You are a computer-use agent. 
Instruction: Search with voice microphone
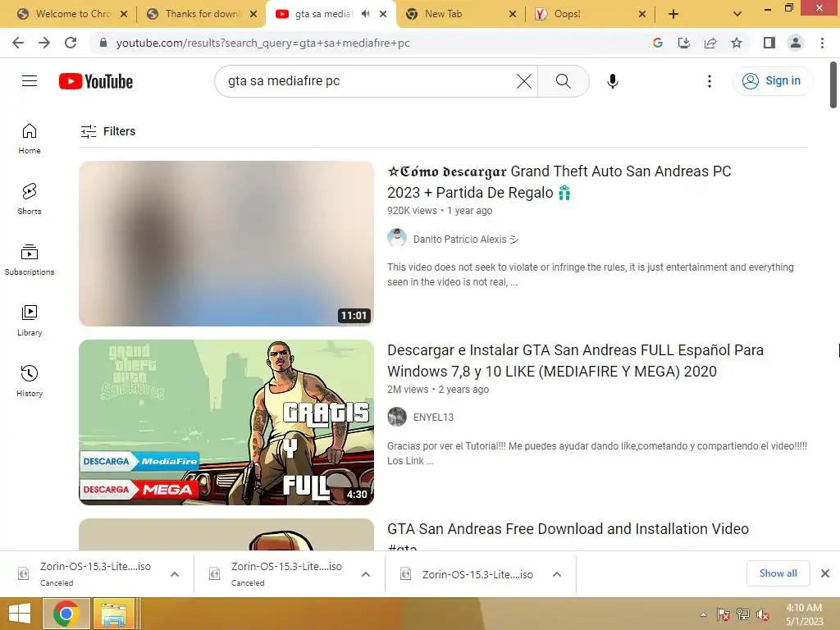pyautogui.click(x=612, y=81)
